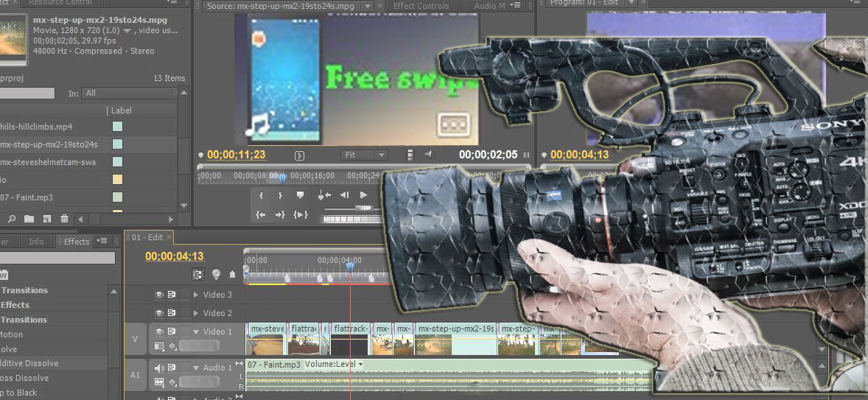The image size is (868, 400).
Task: Click Set Unnumbered Marker in Source monitor
Action: pyautogui.click(x=300, y=194)
